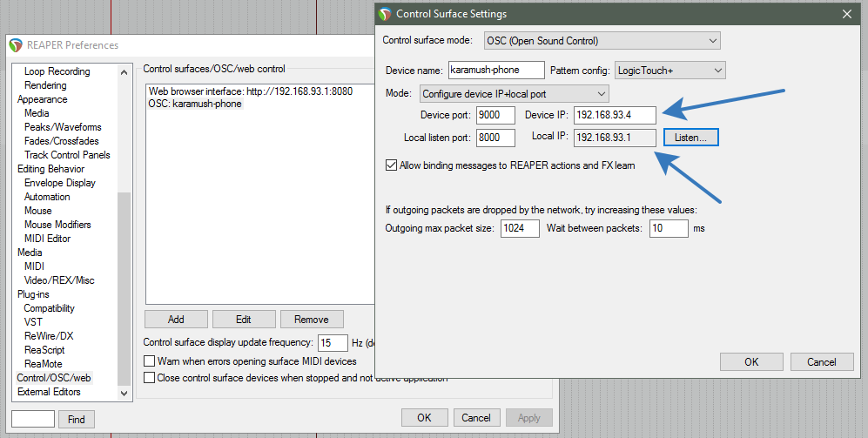
Task: Click the preferences tree scroll down arrow
Action: pos(124,393)
